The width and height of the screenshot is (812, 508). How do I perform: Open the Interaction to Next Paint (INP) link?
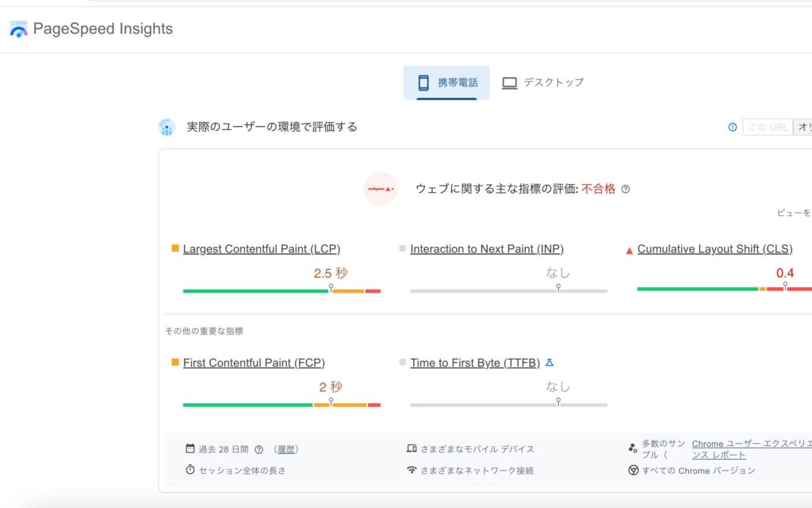(486, 248)
